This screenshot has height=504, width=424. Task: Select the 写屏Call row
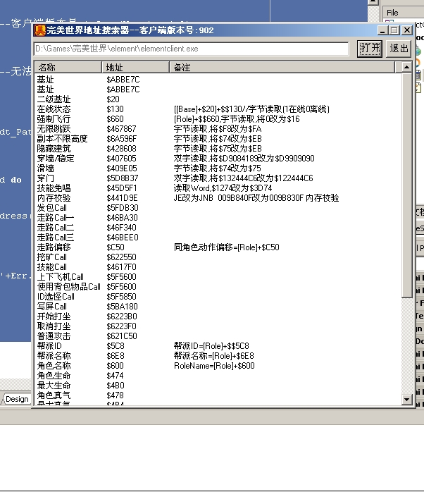218,307
